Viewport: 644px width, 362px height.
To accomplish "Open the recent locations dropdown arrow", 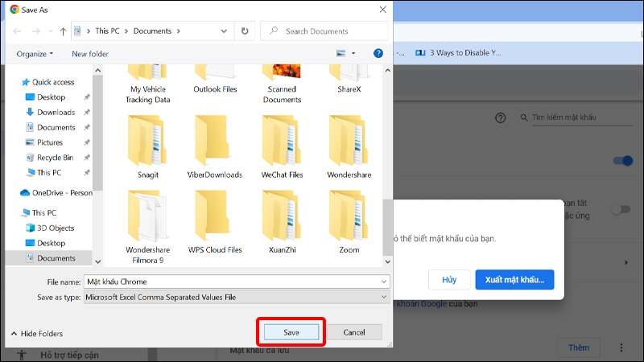I will tap(50, 31).
